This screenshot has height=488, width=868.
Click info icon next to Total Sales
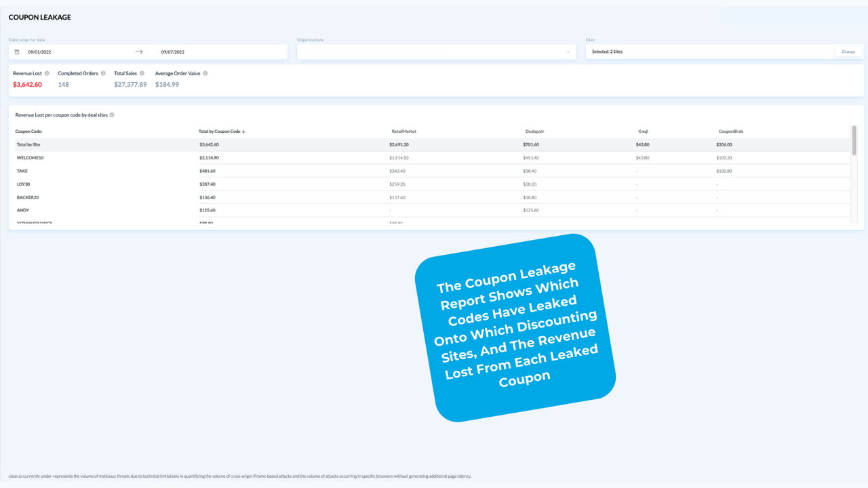(x=142, y=73)
